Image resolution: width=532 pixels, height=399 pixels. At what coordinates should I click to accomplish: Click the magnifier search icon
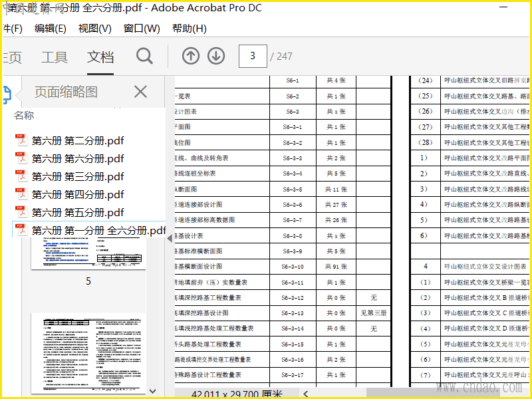pyautogui.click(x=144, y=57)
